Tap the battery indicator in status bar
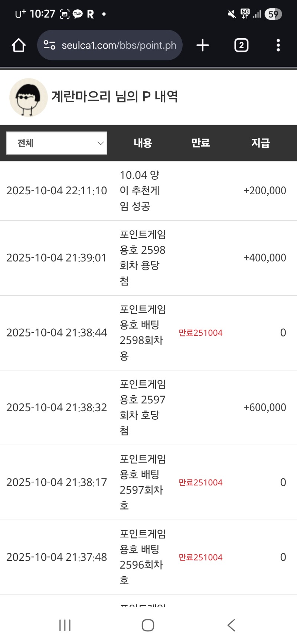Viewport: 297px width, 644px height. [273, 14]
